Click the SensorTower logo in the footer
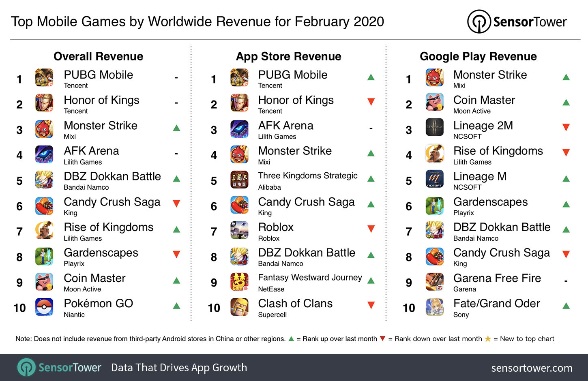The height and width of the screenshot is (381, 588). pyautogui.click(x=59, y=368)
